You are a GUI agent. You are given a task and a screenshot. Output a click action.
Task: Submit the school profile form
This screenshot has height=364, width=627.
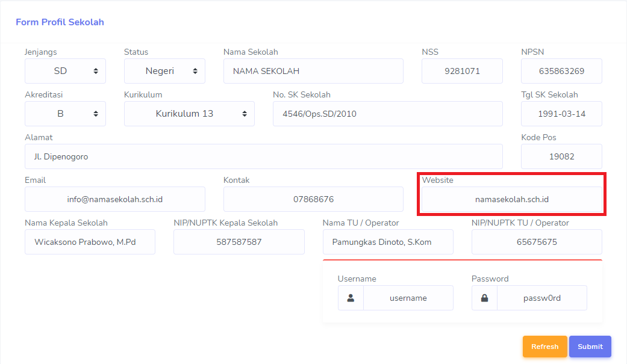(x=590, y=347)
